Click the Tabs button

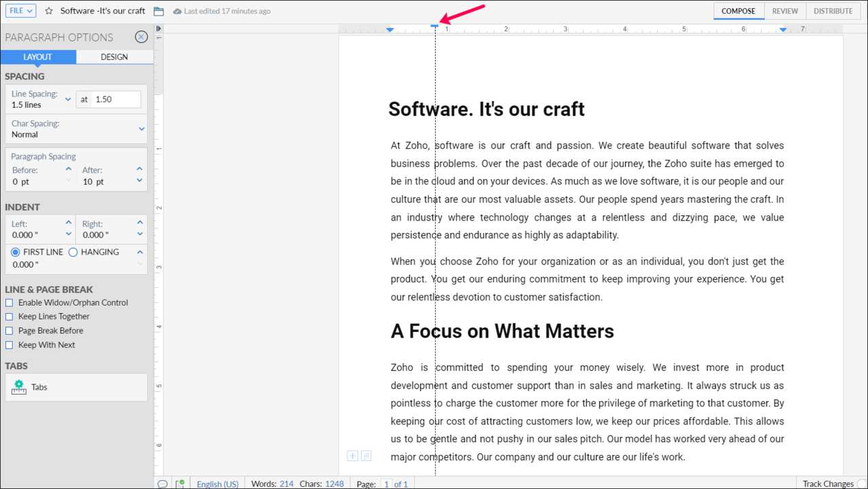click(x=76, y=387)
